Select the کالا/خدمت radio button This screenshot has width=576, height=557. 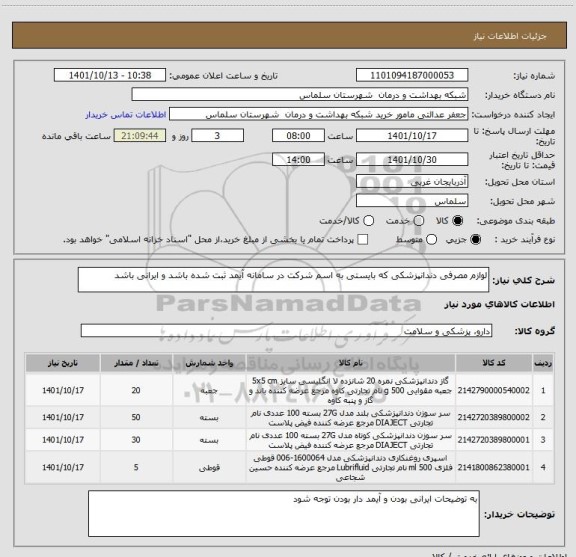(x=368, y=220)
